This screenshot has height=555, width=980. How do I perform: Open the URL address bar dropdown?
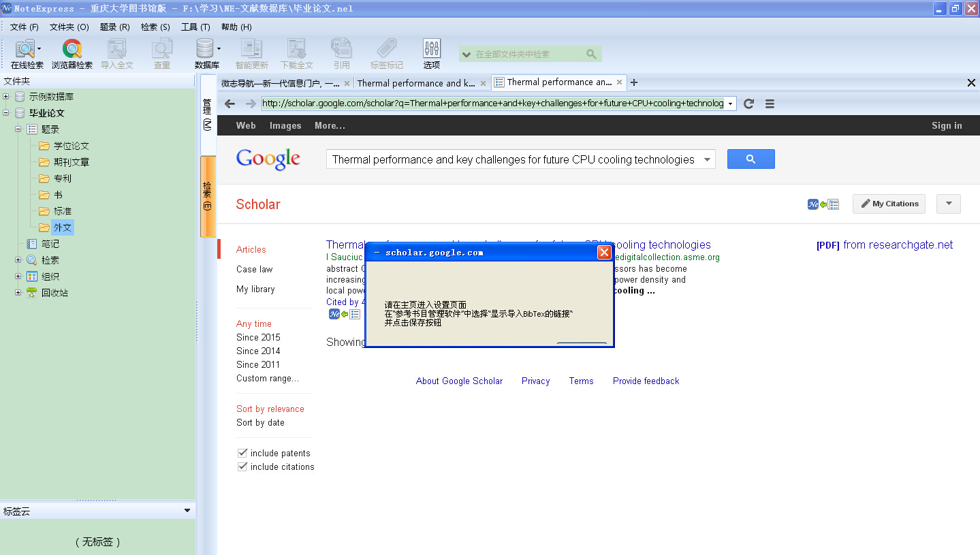click(731, 104)
